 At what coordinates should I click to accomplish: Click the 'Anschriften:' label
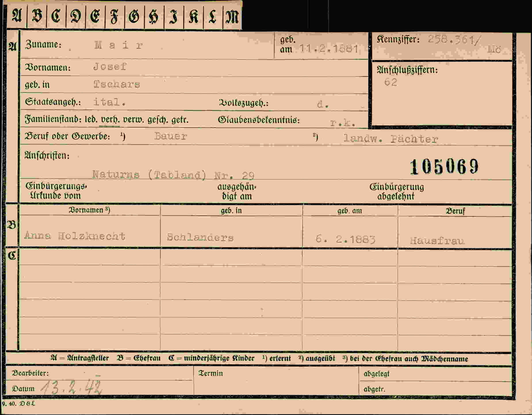[x=47, y=156]
